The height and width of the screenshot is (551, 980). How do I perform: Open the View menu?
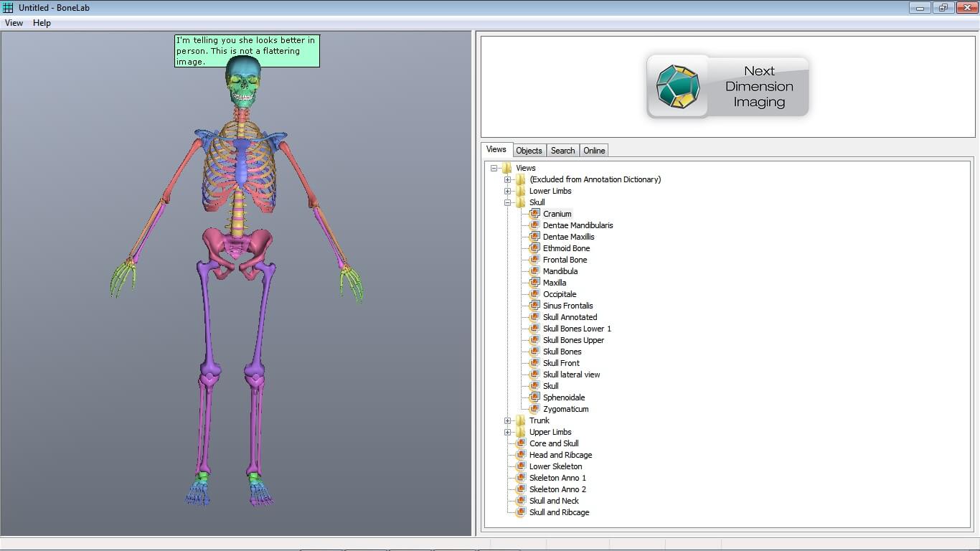(14, 23)
